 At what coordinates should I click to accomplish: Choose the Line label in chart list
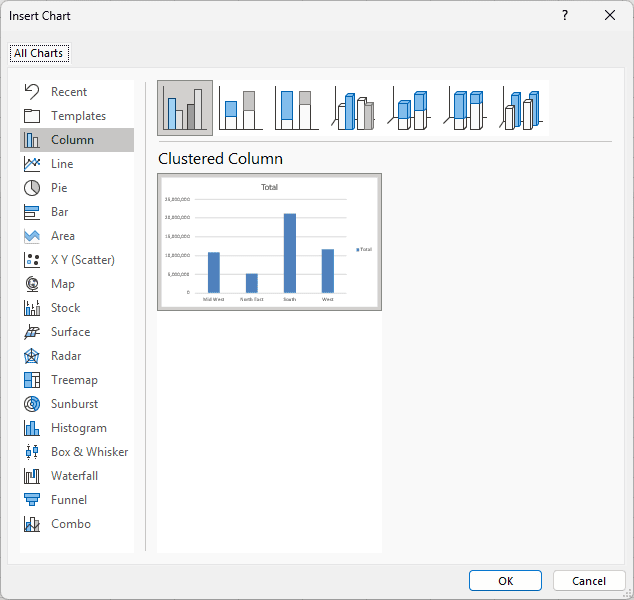[62, 164]
